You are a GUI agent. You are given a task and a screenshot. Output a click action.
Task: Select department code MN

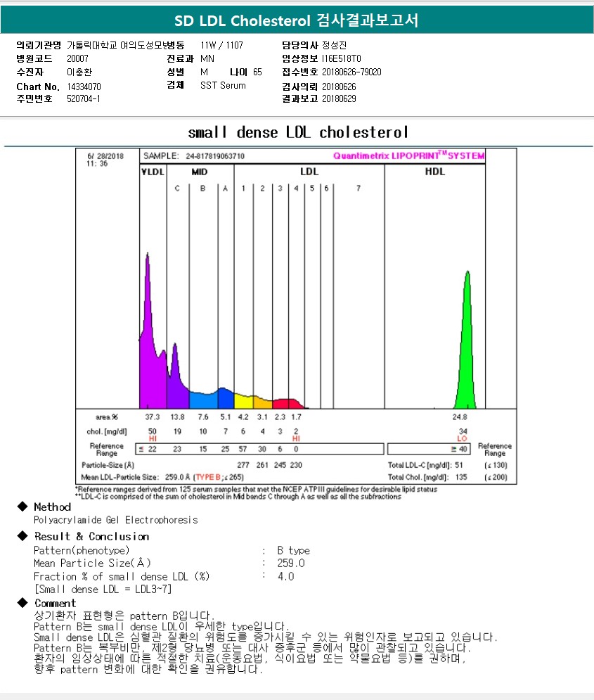point(207,58)
